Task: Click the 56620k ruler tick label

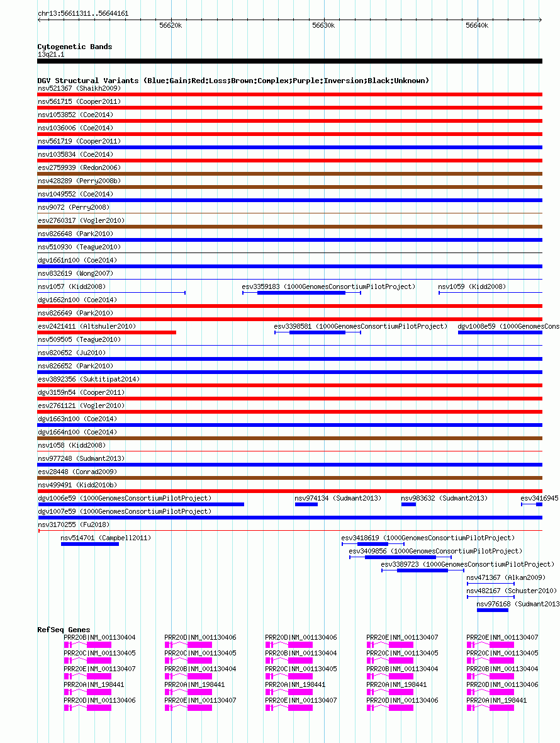Action: point(171,26)
